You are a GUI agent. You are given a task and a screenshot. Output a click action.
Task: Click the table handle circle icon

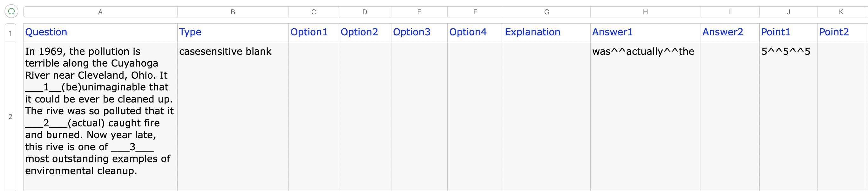(11, 11)
